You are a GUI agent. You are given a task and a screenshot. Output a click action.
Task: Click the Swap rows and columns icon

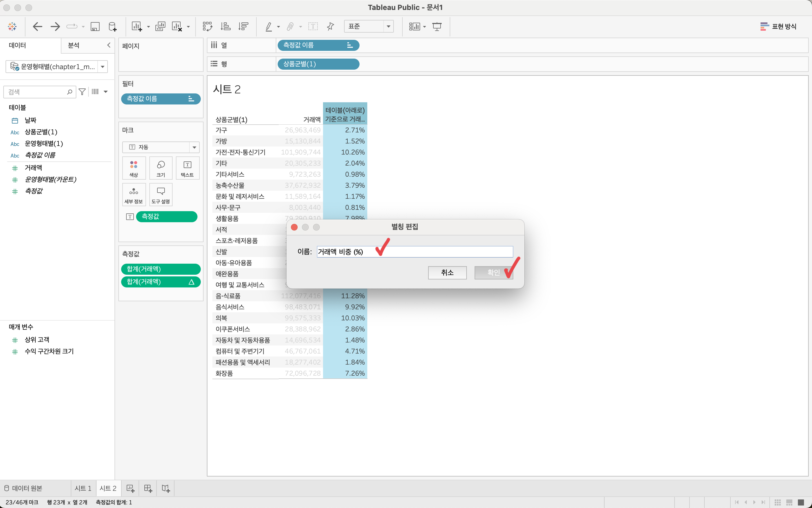tap(207, 26)
